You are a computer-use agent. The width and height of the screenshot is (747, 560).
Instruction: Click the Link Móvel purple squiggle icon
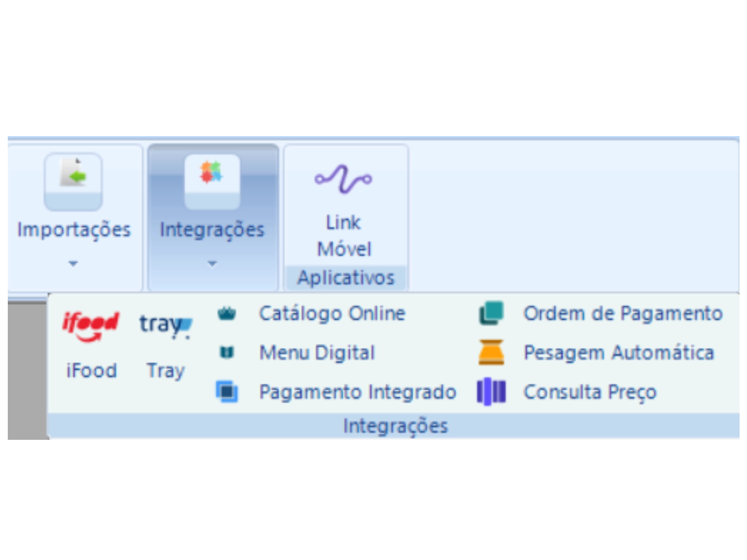343,179
